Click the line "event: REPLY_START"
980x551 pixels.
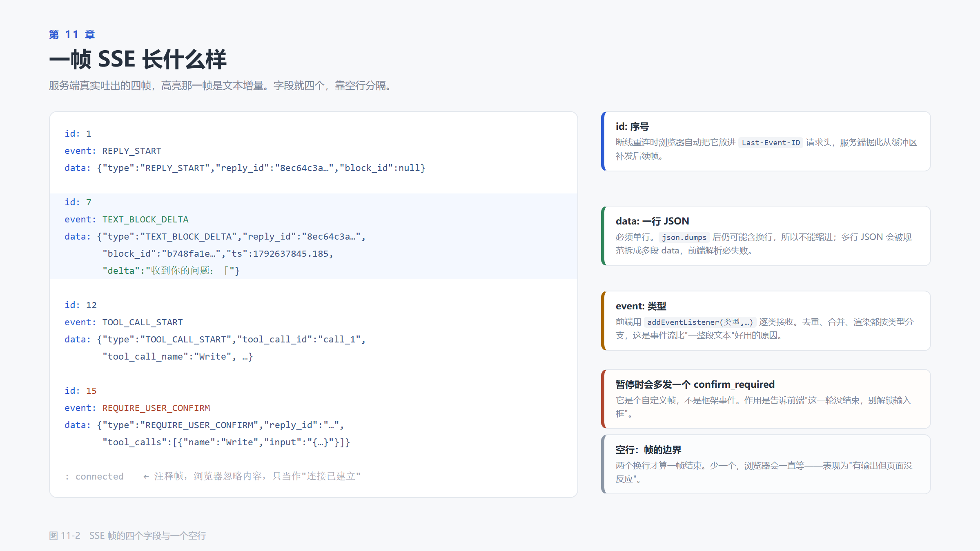(113, 151)
